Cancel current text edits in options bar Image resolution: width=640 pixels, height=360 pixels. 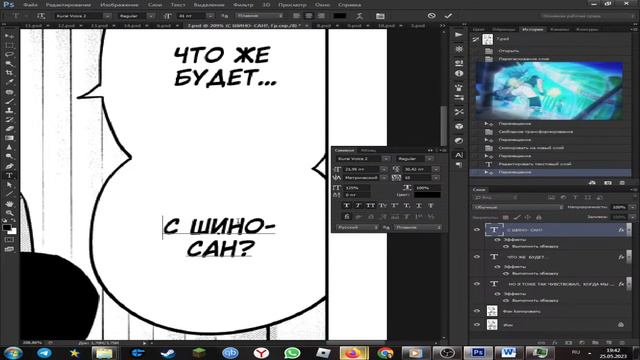tap(431, 16)
